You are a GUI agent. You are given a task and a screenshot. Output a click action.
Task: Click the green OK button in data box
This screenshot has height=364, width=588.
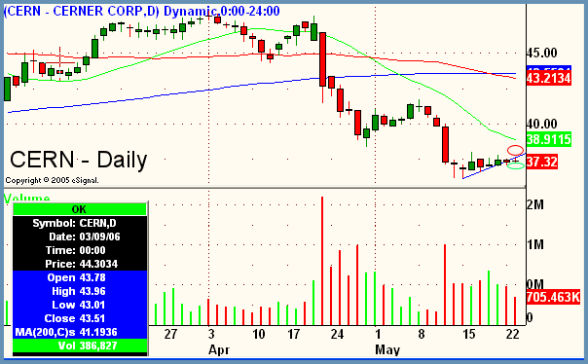(x=80, y=209)
